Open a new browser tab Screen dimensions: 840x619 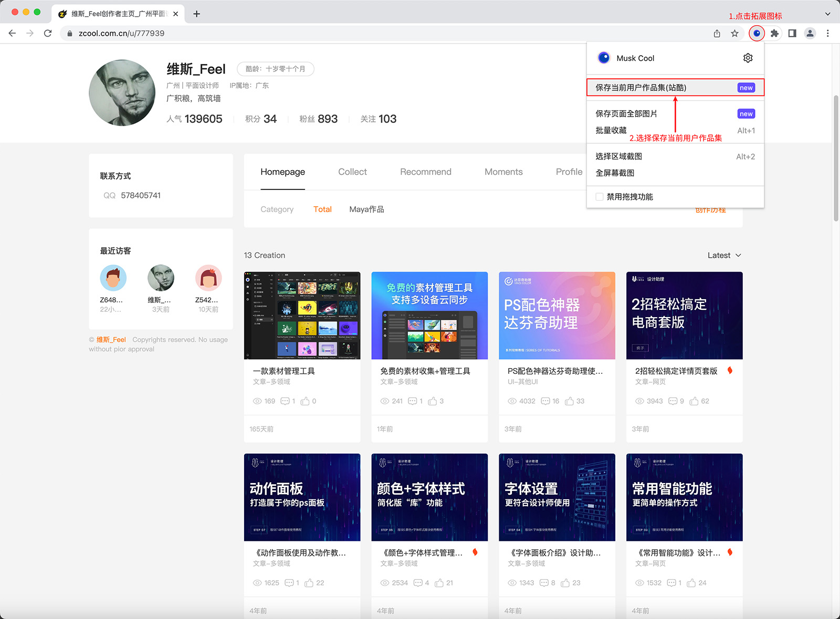196,14
